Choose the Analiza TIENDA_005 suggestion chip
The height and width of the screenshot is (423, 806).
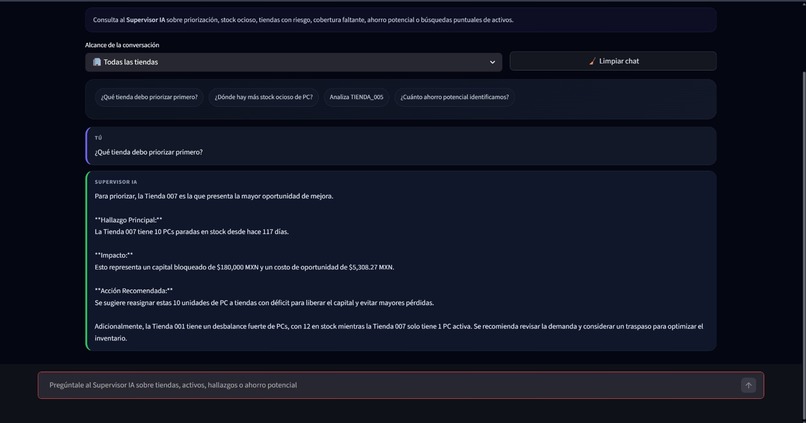click(x=356, y=97)
